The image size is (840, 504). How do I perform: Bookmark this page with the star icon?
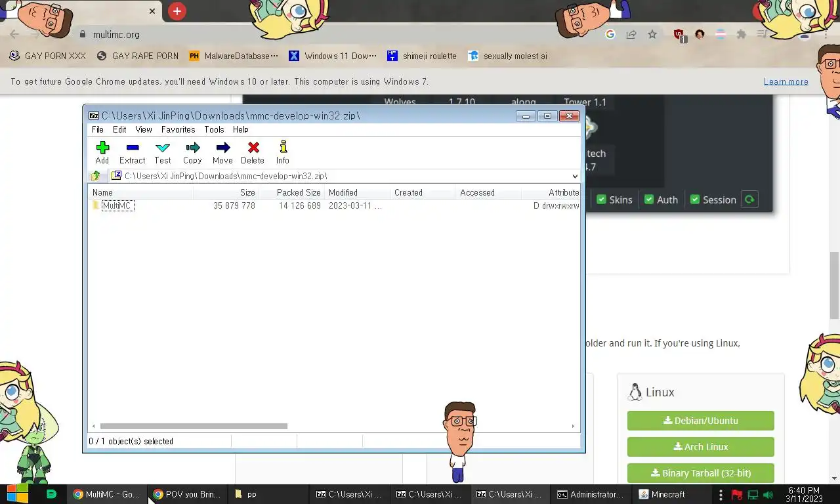click(652, 34)
